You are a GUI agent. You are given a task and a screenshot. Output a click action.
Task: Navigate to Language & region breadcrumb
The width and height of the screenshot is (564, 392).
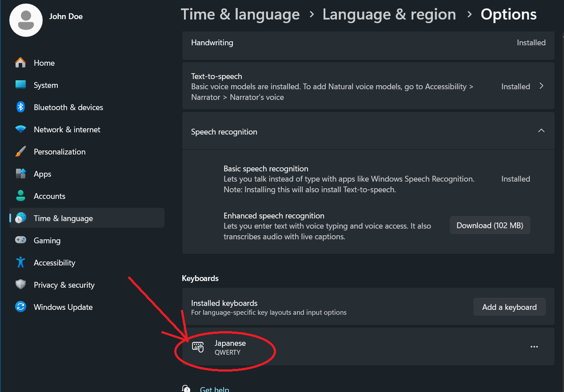(x=389, y=14)
